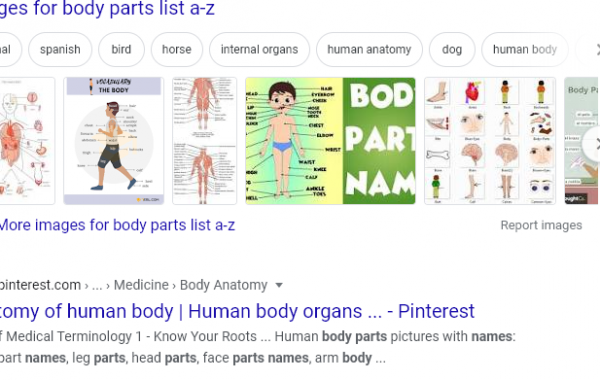This screenshot has width=600, height=380.
Task: Select the "dog" filter chip
Action: point(452,49)
